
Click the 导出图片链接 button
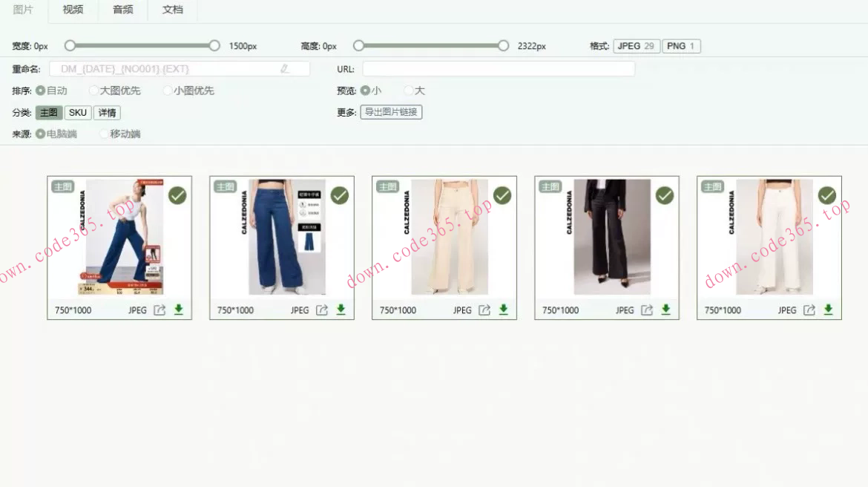(x=391, y=113)
